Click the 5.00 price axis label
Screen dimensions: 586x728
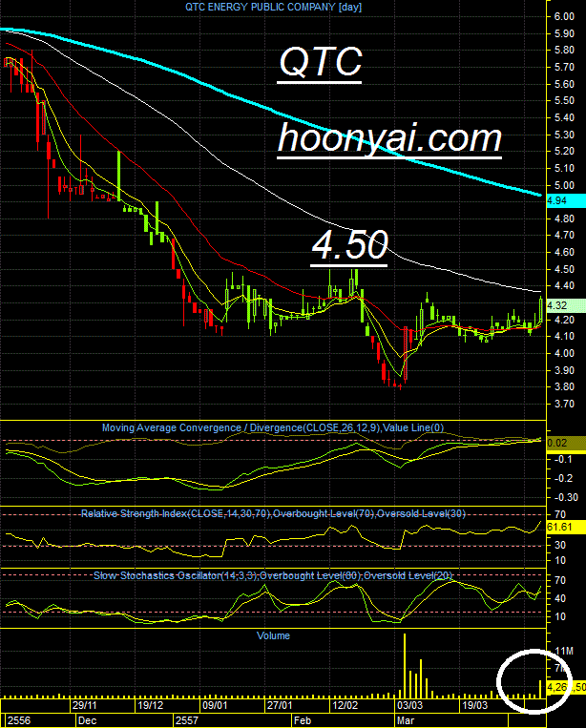click(x=564, y=186)
